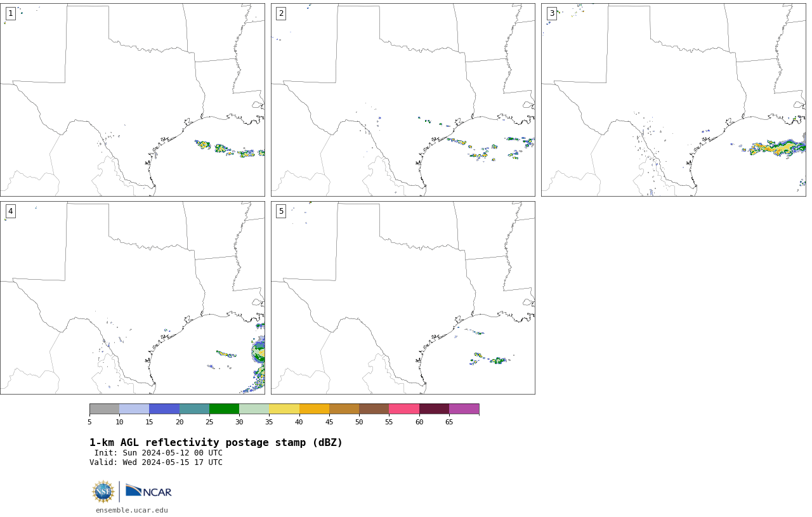Image resolution: width=812 pixels, height=517 pixels.
Task: Click the orange 40-45 dBZ swatch
Action: pos(314,409)
